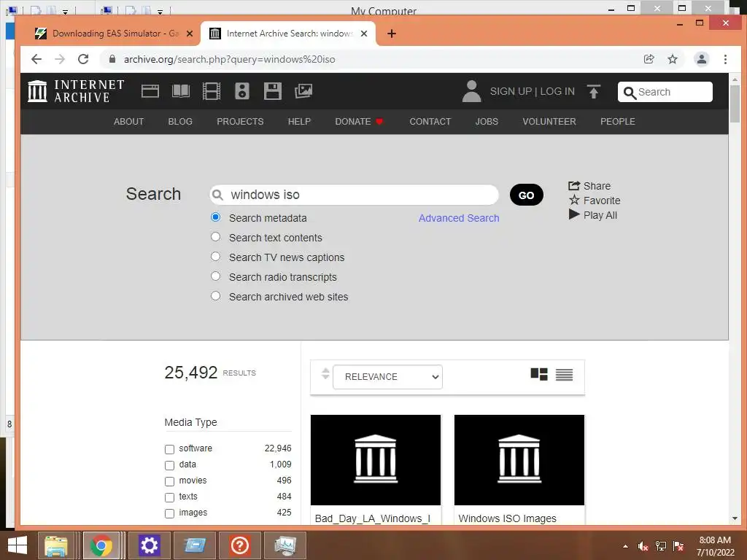
Task: Select Search radio transcripts option
Action: 216,276
